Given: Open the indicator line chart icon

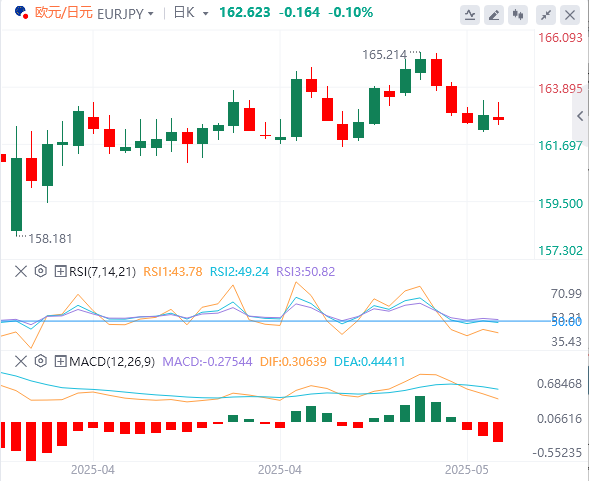Looking at the screenshot, I should coord(470,15).
